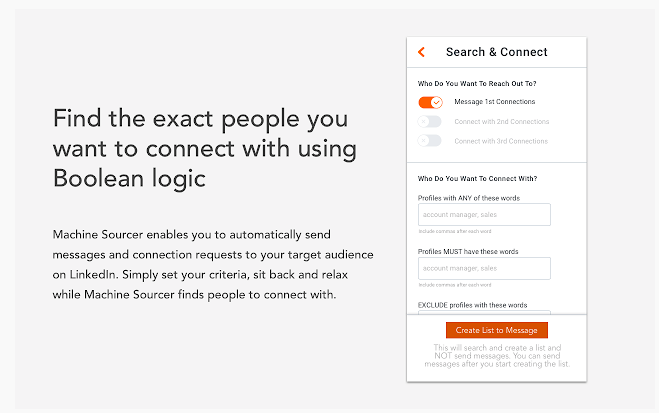Click the orange back arrow icon
The image size is (659, 413).
point(422,52)
